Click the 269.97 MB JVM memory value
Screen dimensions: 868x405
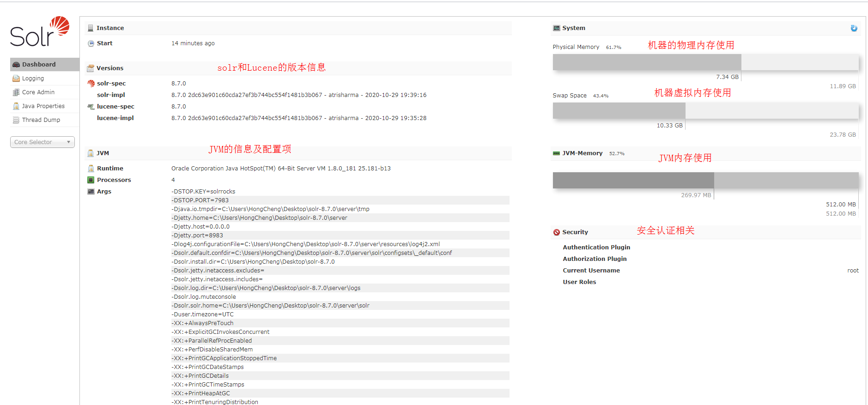(x=696, y=195)
